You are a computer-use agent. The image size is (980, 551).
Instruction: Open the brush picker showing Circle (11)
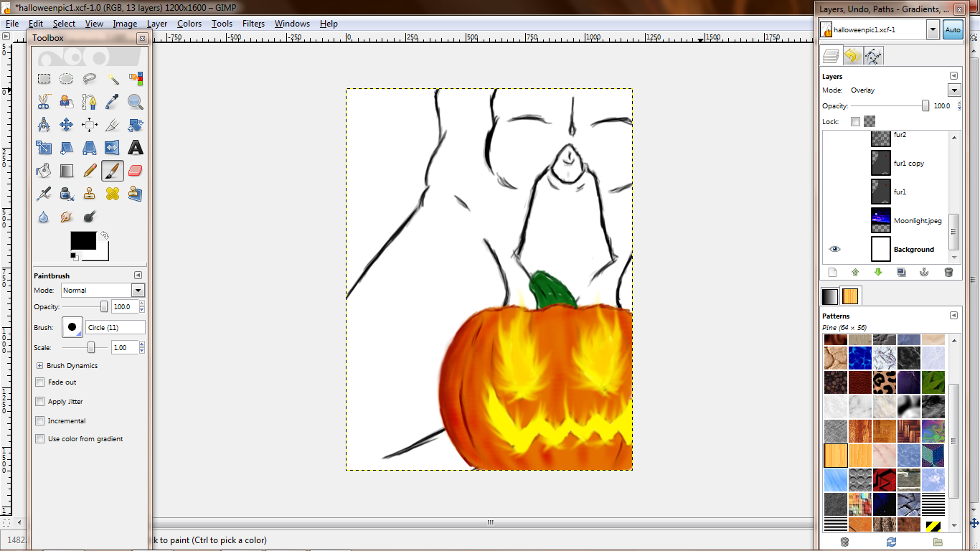click(72, 327)
